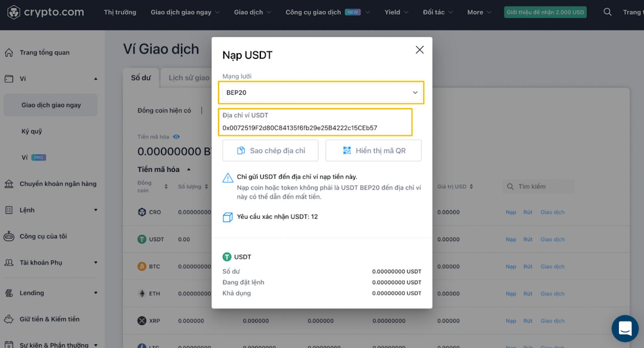Click the USDT coin icon in table
644x348 pixels.
pos(142,239)
